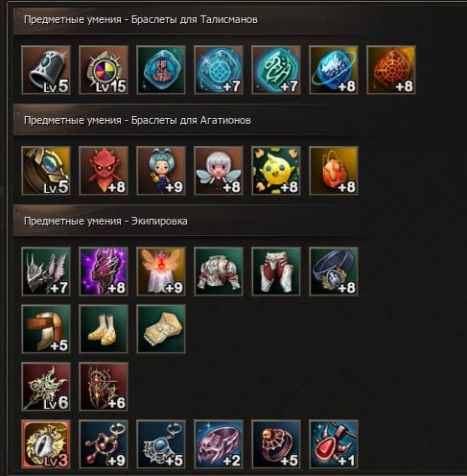Select the purple dragon mask +8 item

click(104, 271)
